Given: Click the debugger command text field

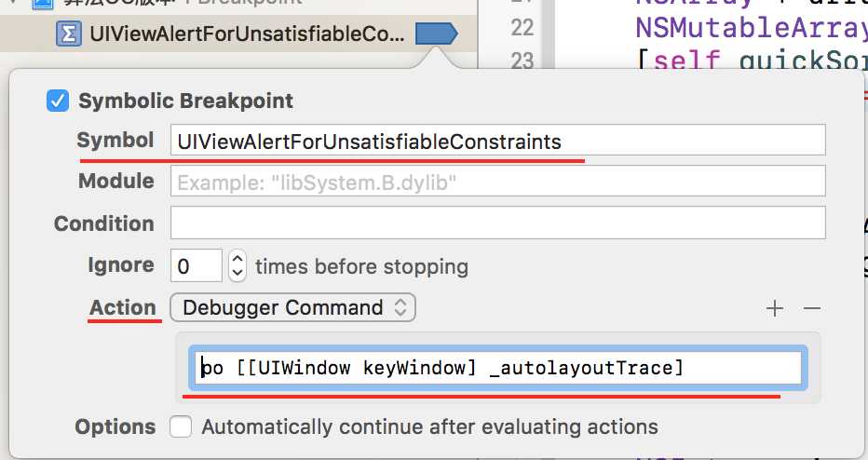Looking at the screenshot, I should click(497, 368).
